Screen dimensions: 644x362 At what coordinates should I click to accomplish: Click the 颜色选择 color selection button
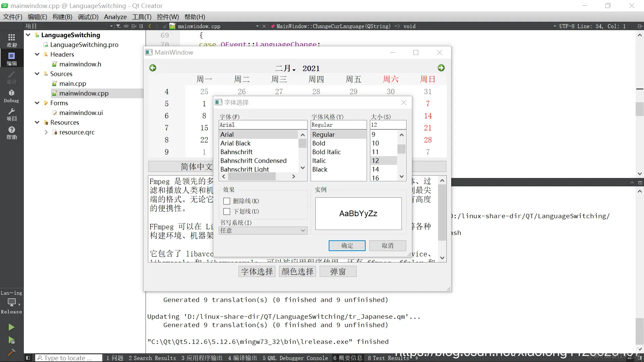click(297, 271)
